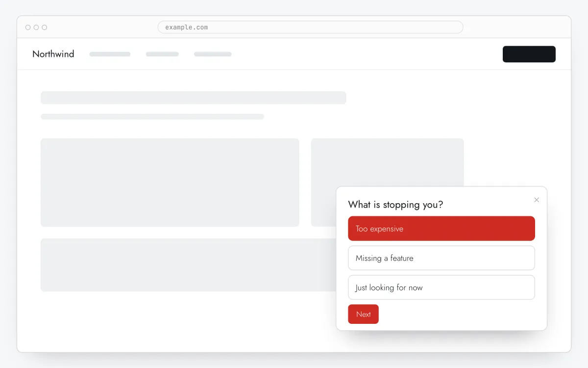Select the "Too expensive" option
The width and height of the screenshot is (588, 368).
click(x=441, y=229)
